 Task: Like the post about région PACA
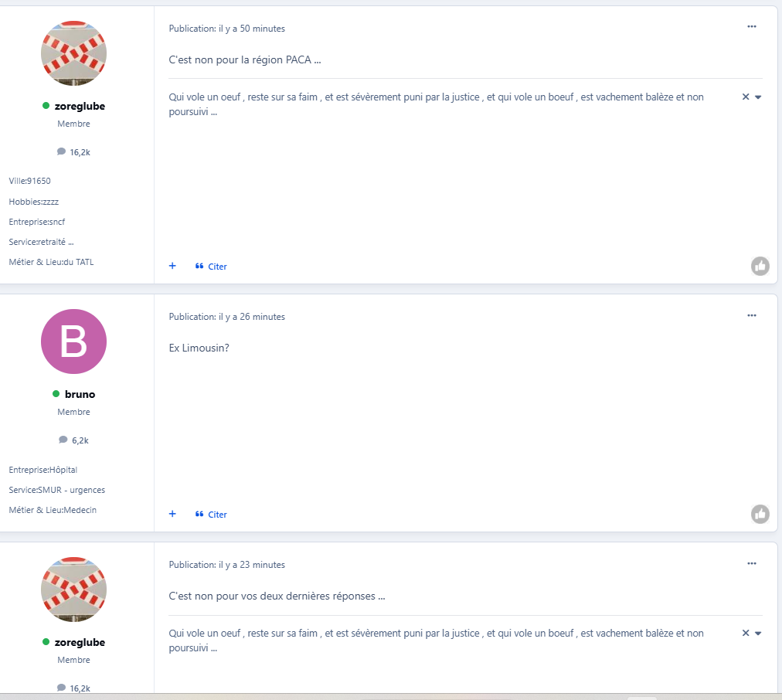click(760, 267)
